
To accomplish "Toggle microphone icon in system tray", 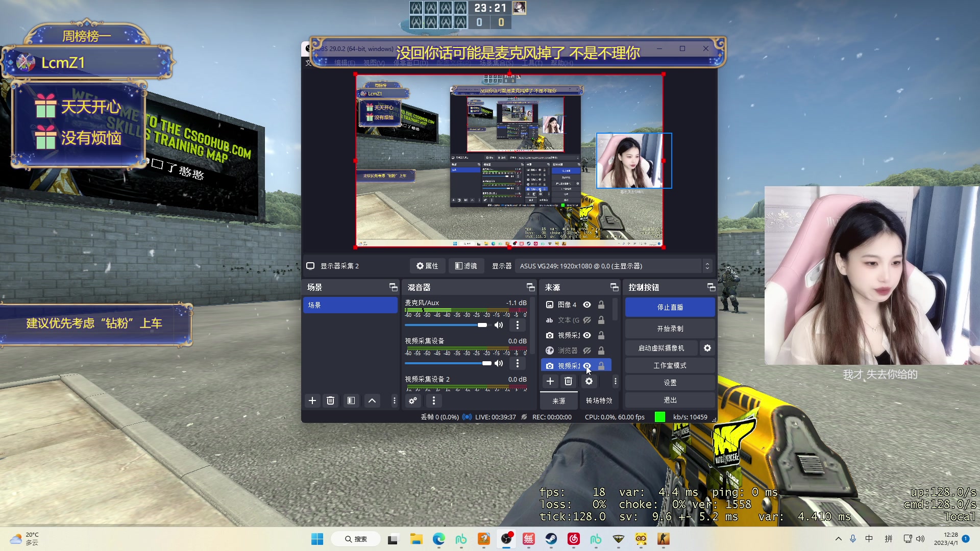I will pyautogui.click(x=853, y=539).
